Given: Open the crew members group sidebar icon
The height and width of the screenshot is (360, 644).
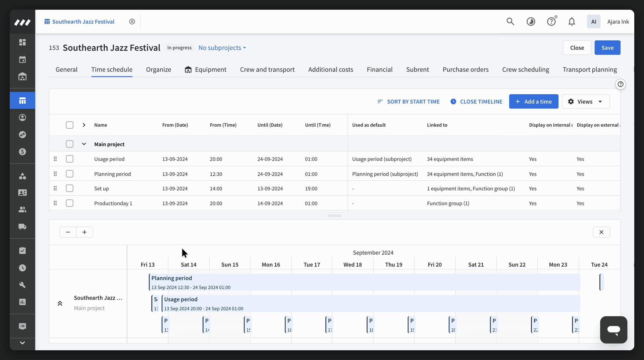Looking at the screenshot, I should tap(22, 210).
